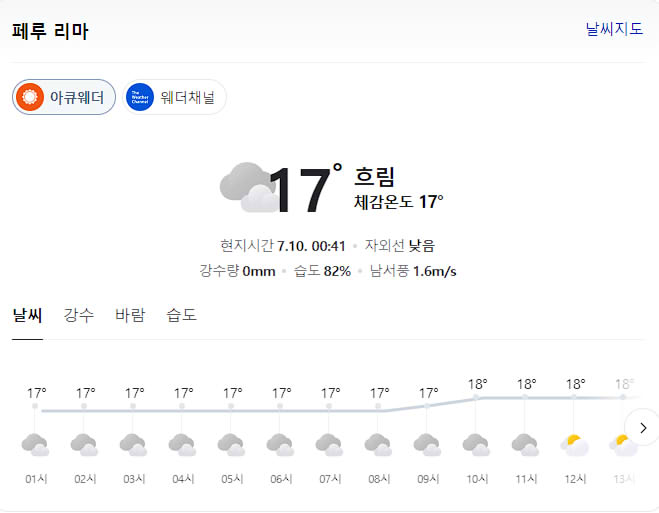Screen dimensions: 659x513
Task: Click the 17° graph point at 03시
Action: pos(133,406)
